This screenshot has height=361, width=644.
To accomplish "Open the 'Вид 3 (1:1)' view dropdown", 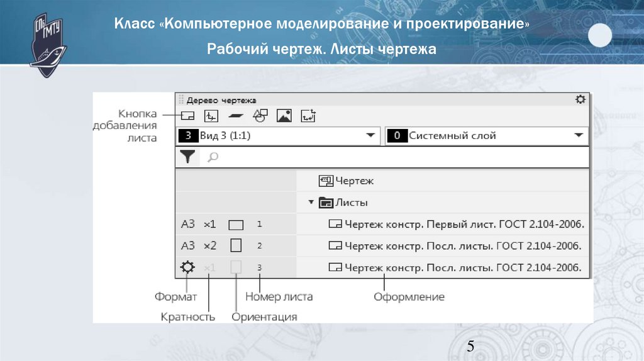I will pyautogui.click(x=370, y=135).
